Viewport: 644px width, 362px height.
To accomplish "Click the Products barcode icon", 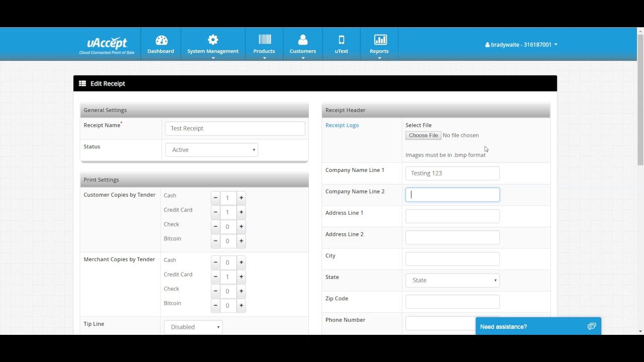I will coord(265,40).
